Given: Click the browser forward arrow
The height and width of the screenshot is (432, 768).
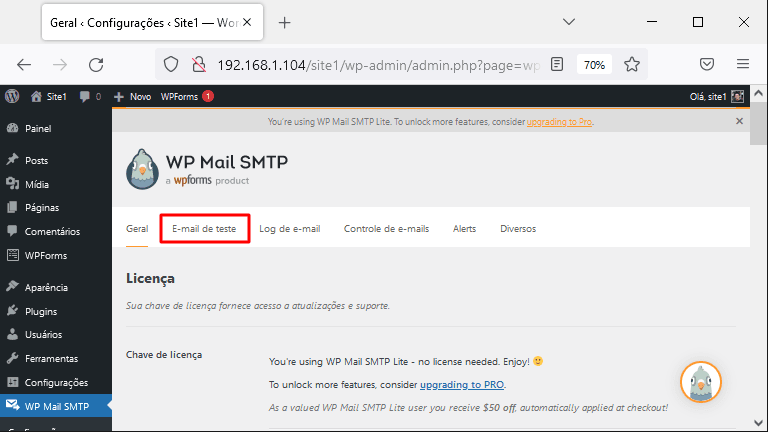Looking at the screenshot, I should point(60,65).
